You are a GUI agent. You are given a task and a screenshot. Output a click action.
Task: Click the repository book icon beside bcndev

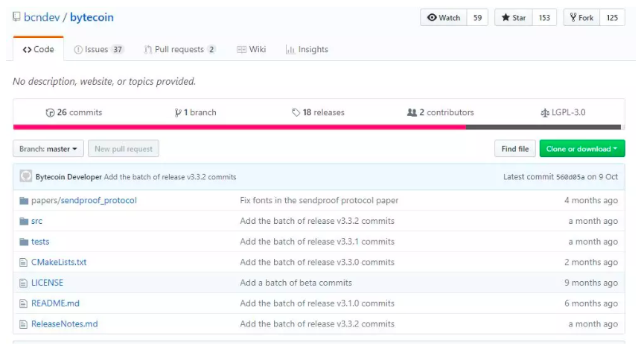[16, 17]
